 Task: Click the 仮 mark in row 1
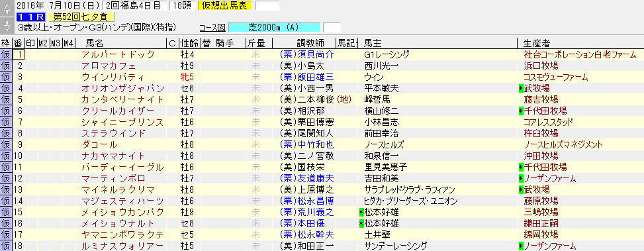(6, 54)
